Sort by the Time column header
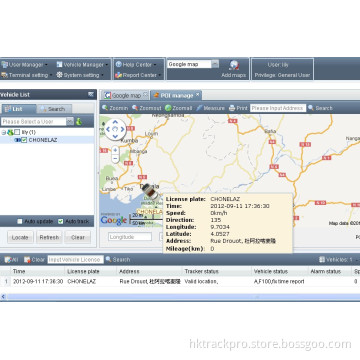Viewport: 360px width, 360px height. point(37,271)
